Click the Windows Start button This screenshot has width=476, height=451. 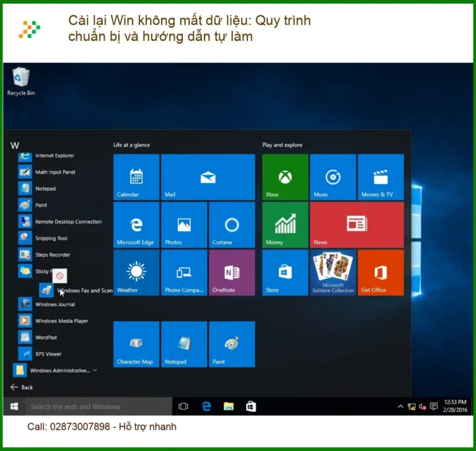pos(14,406)
